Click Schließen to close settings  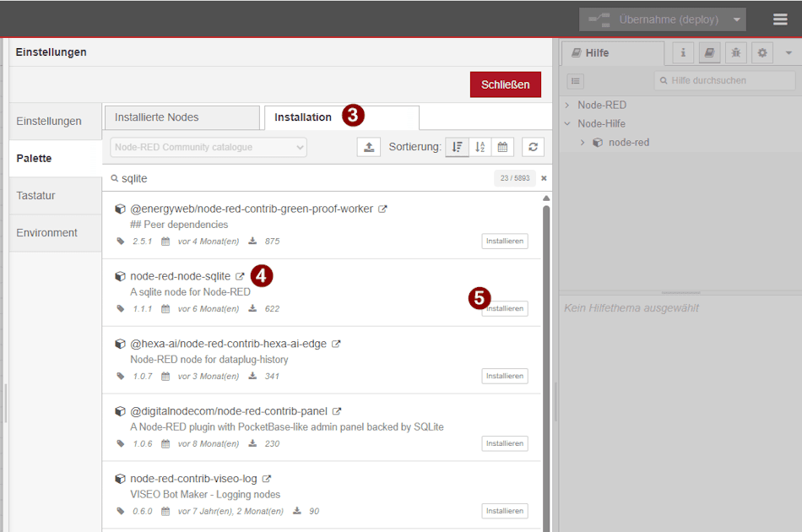(505, 84)
